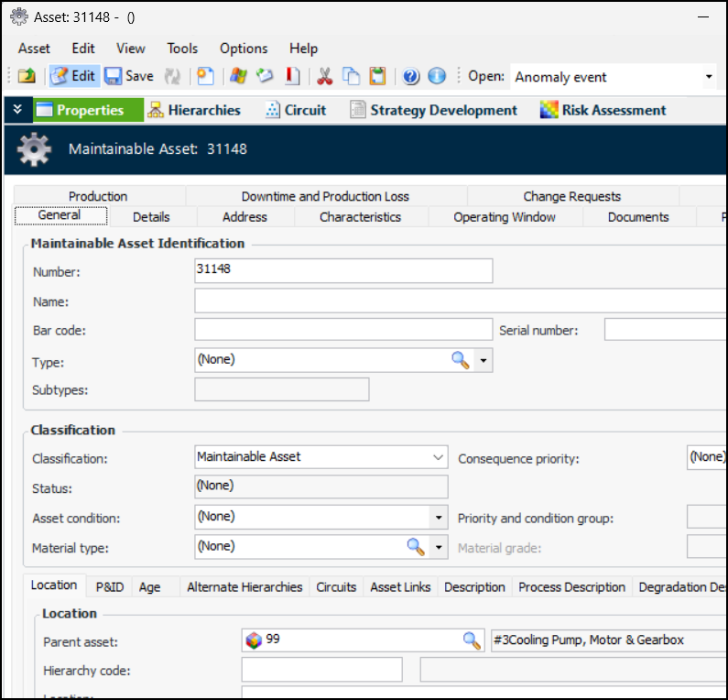Click the Paste clipboard icon
Image resolution: width=728 pixels, height=700 pixels.
[377, 77]
